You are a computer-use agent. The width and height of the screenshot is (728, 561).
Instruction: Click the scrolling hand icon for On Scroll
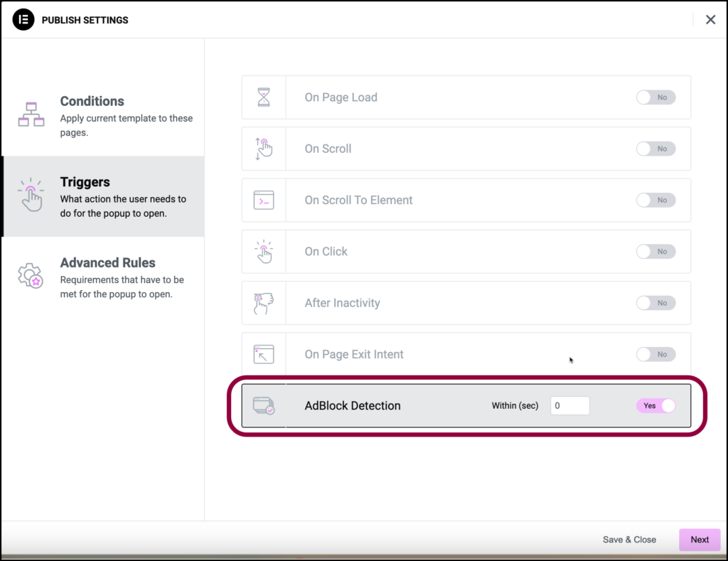pyautogui.click(x=264, y=149)
